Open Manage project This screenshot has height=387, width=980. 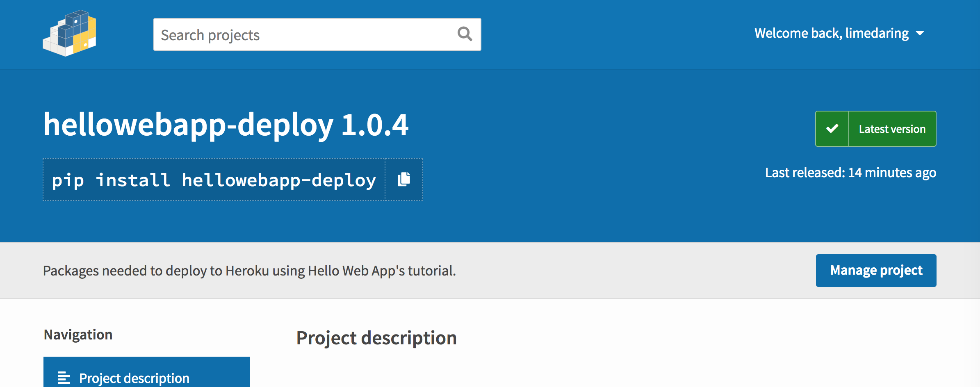click(876, 271)
